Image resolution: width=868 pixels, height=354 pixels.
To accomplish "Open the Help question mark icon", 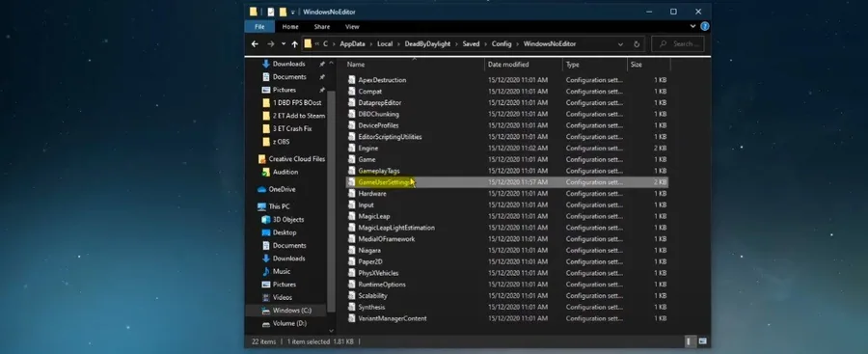I will pos(705,26).
